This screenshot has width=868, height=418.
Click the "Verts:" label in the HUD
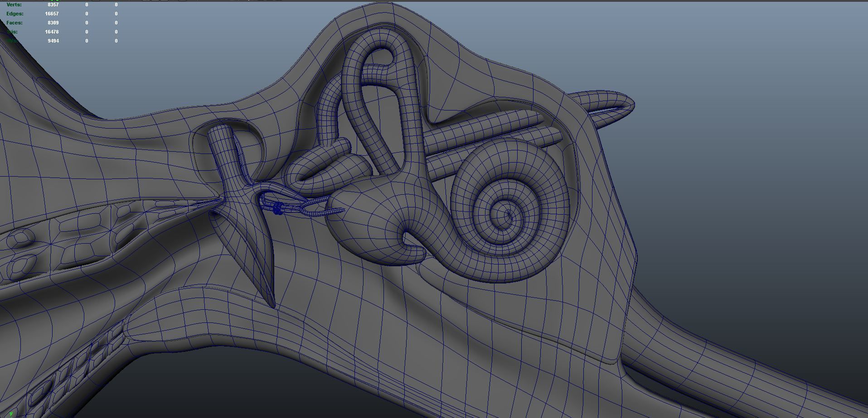pyautogui.click(x=14, y=5)
